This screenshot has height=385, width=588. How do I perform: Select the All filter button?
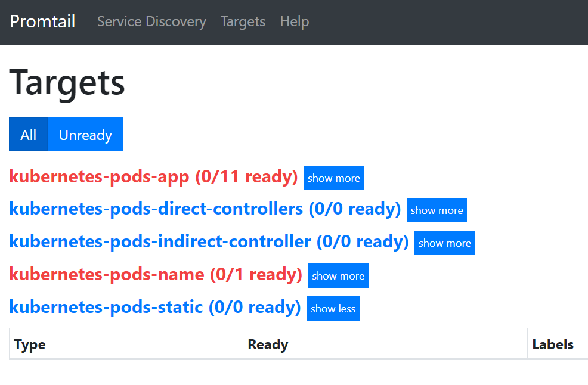click(29, 134)
